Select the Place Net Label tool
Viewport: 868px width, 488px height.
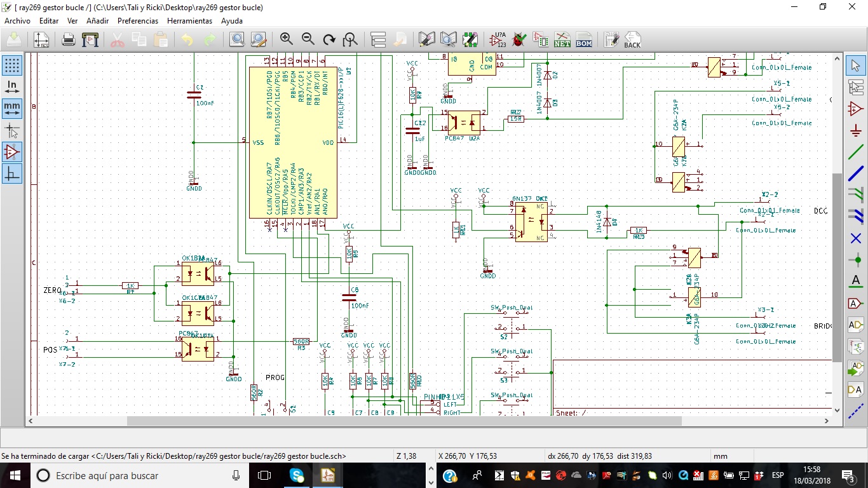click(855, 281)
